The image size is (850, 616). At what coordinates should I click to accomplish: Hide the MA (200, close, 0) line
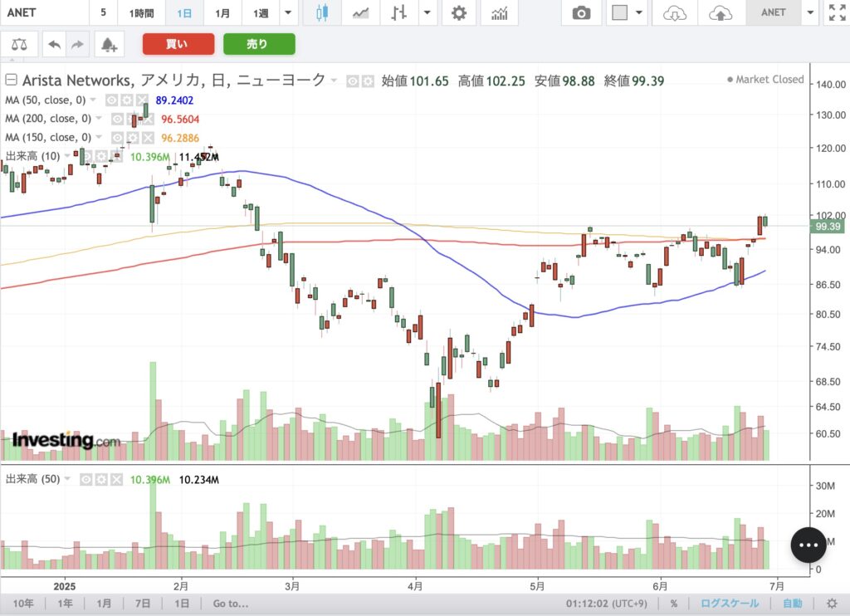tap(117, 120)
